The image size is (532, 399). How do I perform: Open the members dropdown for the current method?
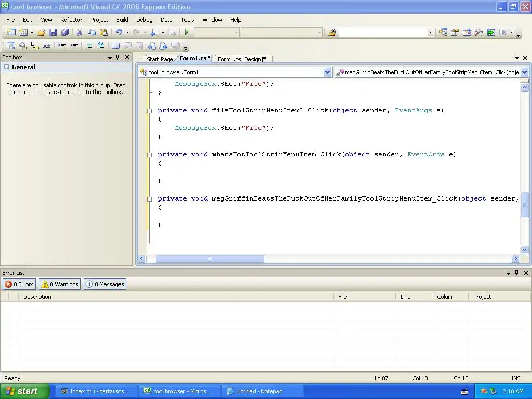[x=525, y=72]
